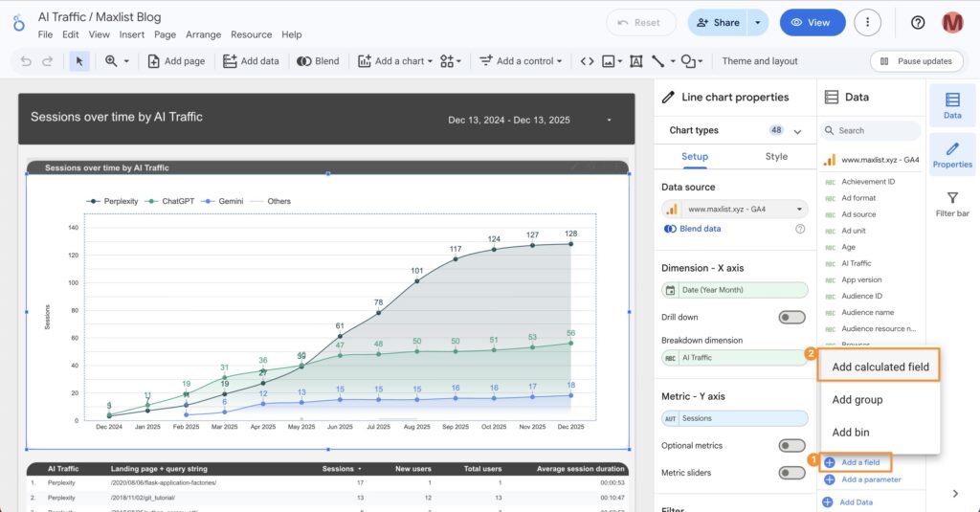Viewport: 980px width, 512px height.
Task: Open the line tool dropdown arrow
Action: click(673, 61)
